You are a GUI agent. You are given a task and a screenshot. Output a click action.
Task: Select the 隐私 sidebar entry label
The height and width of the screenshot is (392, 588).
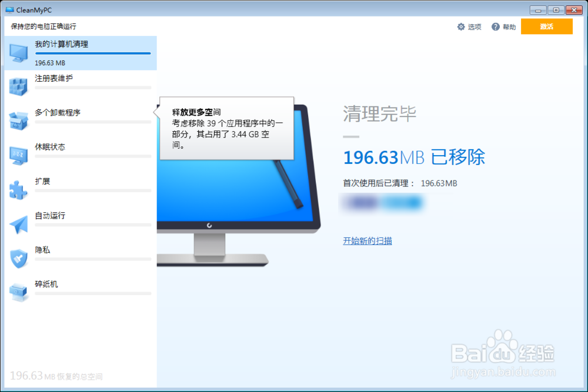(43, 250)
